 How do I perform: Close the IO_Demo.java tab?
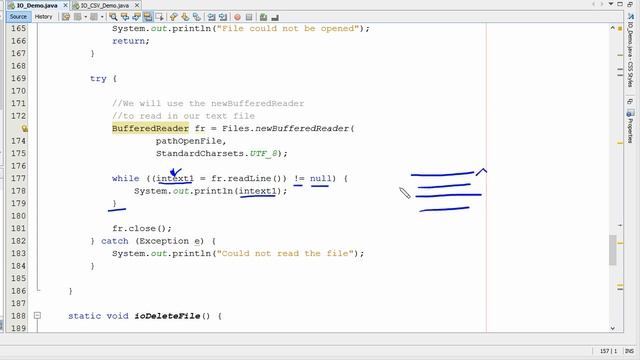click(x=65, y=5)
